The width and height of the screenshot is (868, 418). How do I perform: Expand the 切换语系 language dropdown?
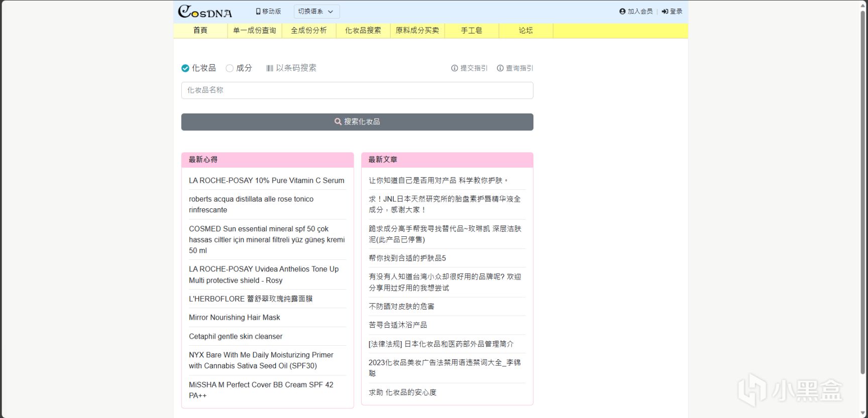tap(316, 12)
